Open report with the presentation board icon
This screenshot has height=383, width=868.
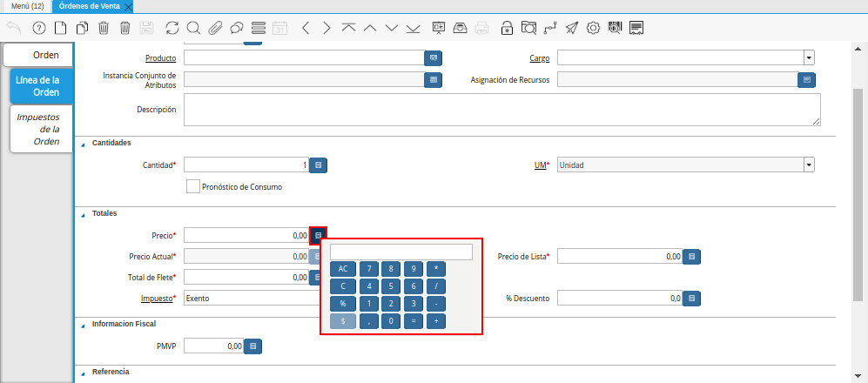(439, 28)
